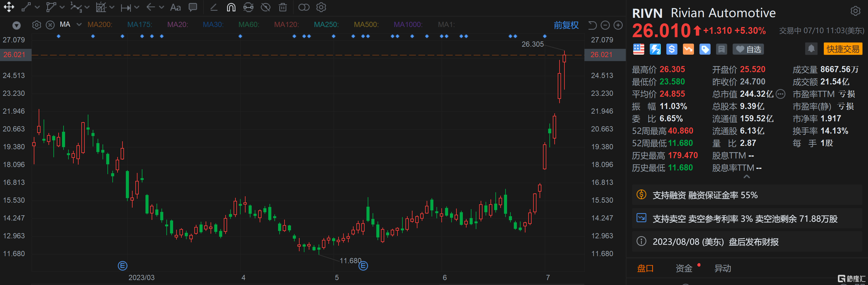Hide all drawings with the eye-slash icon

coord(266,7)
